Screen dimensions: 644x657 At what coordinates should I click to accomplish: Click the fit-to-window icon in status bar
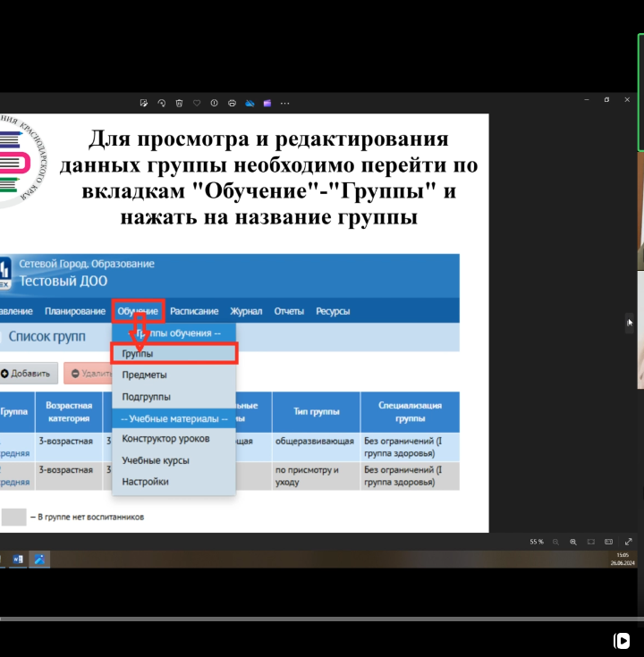click(x=591, y=542)
